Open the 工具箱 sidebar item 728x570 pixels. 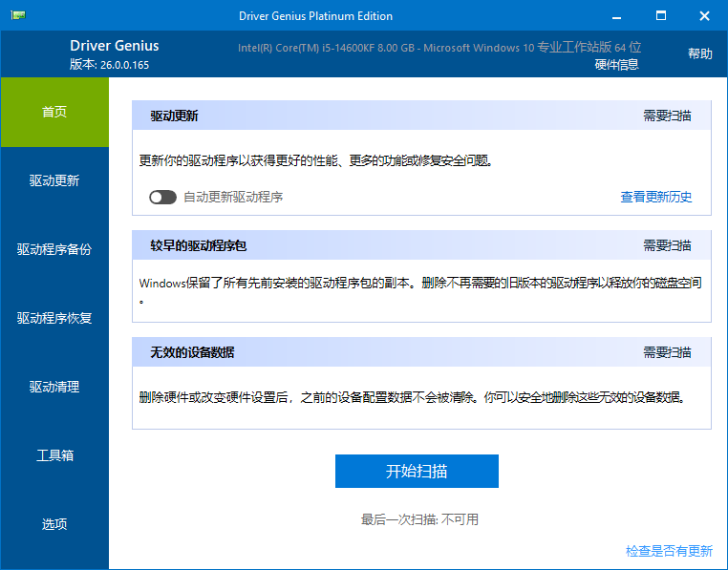(x=54, y=455)
